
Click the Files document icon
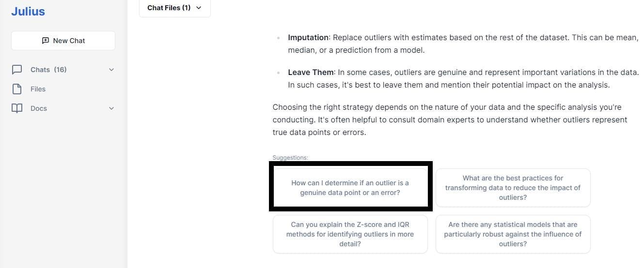pos(17,89)
